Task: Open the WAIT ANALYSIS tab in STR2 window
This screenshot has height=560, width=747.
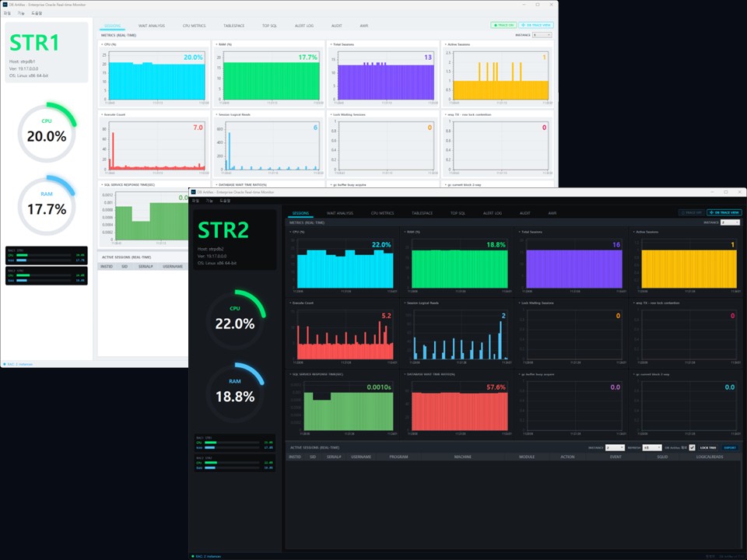Action: [x=340, y=213]
